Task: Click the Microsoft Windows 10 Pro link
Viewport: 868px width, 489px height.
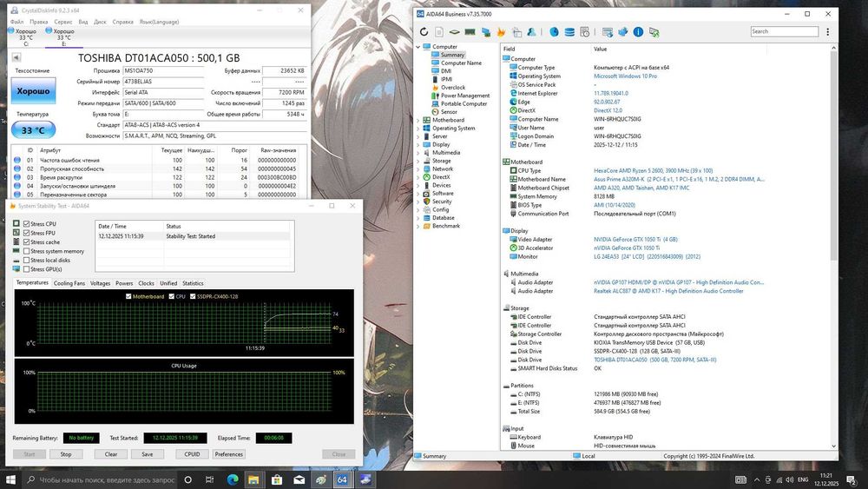Action: click(x=625, y=76)
